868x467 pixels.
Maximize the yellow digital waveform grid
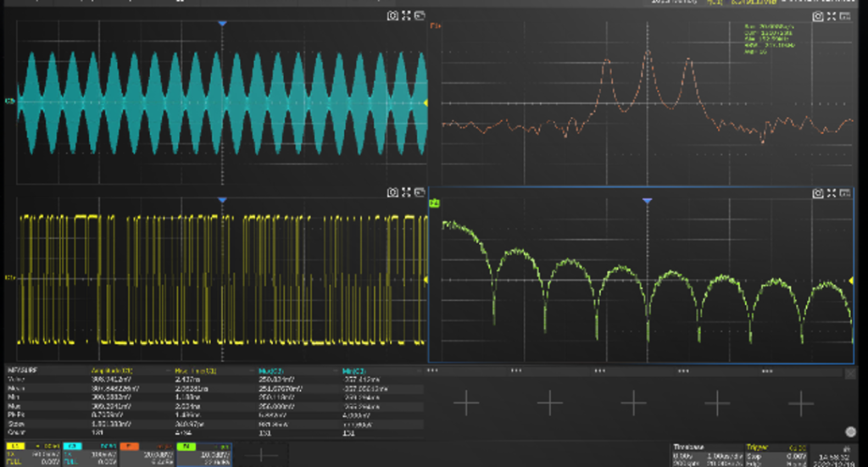point(406,192)
